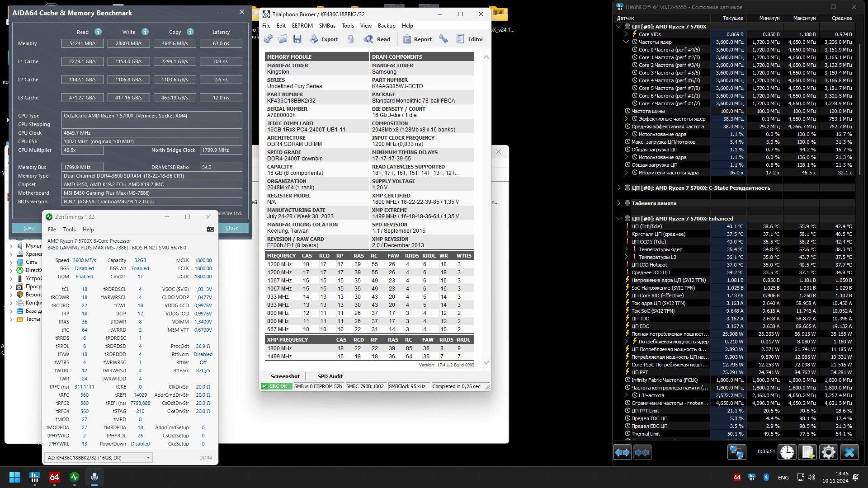Screen dimensions: 868x488
Task: Click Save button in AIDA64 benchmark
Action: point(28,228)
